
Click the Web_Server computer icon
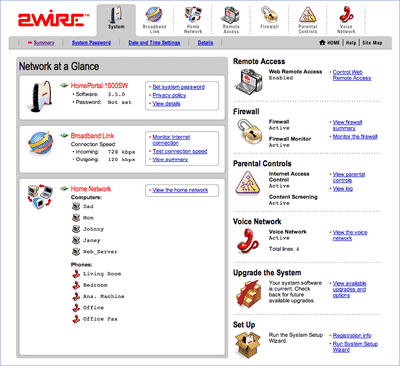pyautogui.click(x=76, y=251)
